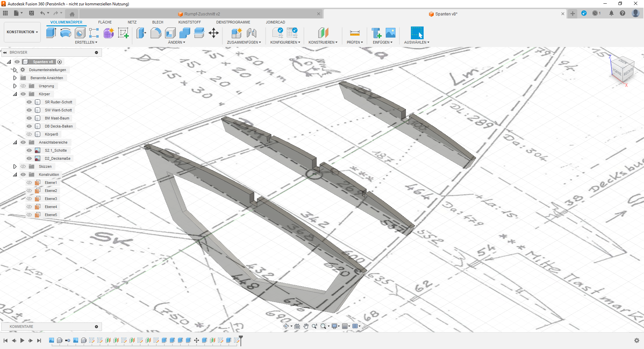Screen dimensions: 644x349
Task: Click the Insert Canvas image icon
Action: click(390, 33)
